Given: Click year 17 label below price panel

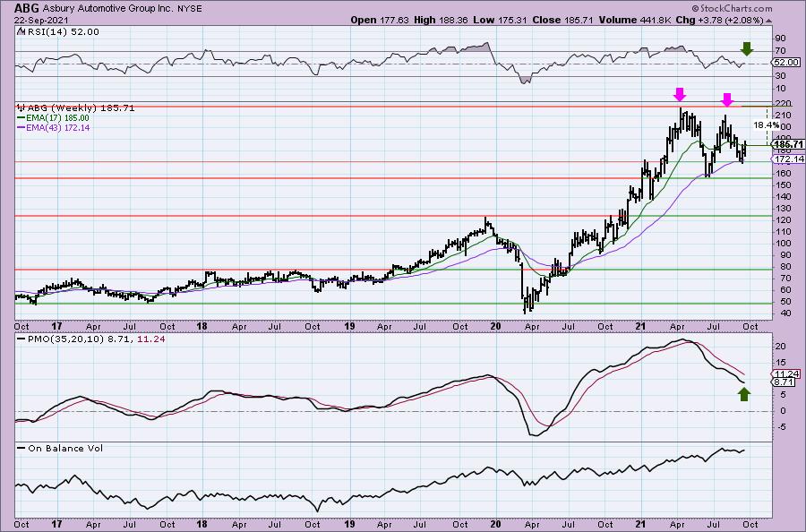Looking at the screenshot, I should tap(56, 326).
